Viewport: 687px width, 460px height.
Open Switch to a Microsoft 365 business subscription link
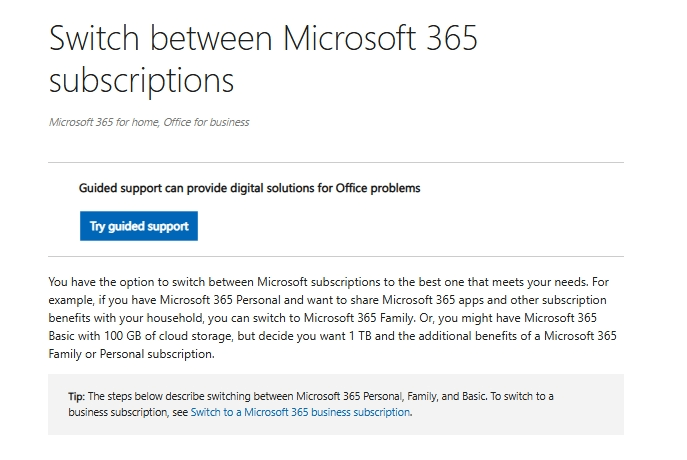pyautogui.click(x=300, y=412)
